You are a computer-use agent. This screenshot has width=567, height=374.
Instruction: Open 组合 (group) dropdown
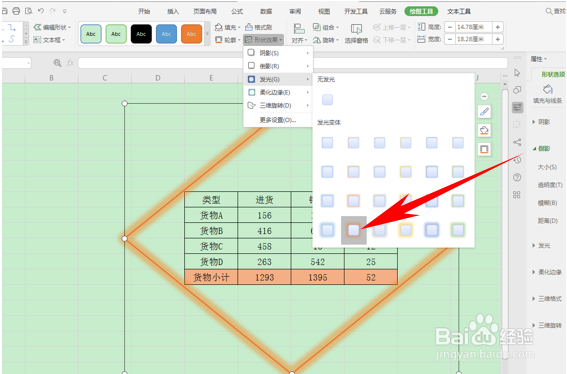[326, 27]
